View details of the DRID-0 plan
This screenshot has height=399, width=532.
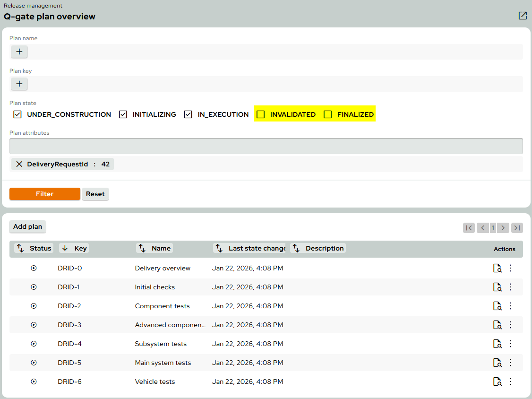pos(497,268)
